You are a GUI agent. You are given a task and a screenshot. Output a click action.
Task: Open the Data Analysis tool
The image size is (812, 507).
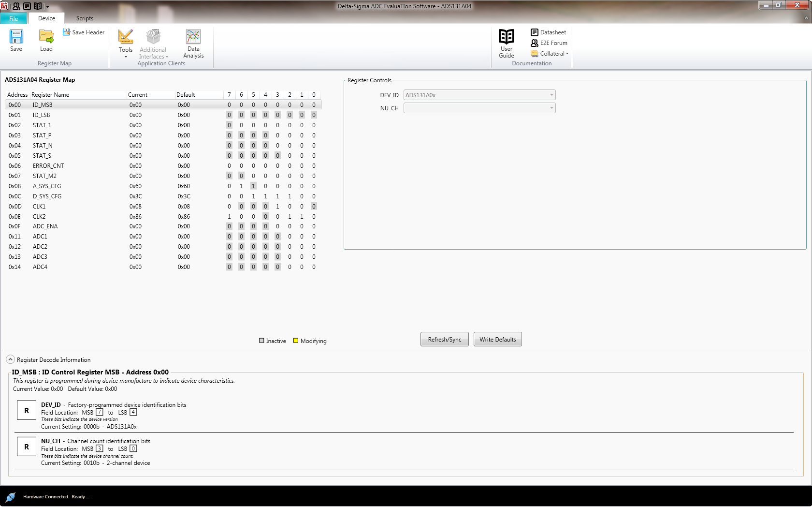[193, 37]
